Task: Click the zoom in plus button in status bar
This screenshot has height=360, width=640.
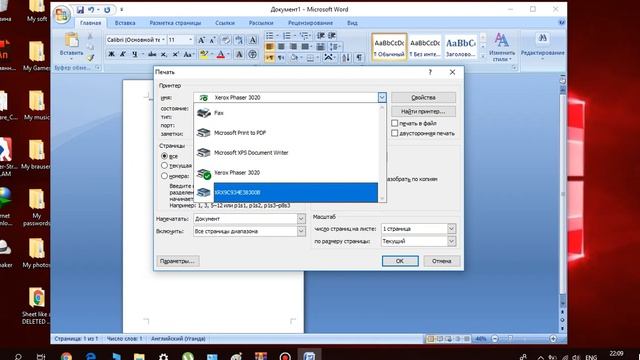Action: tap(553, 339)
